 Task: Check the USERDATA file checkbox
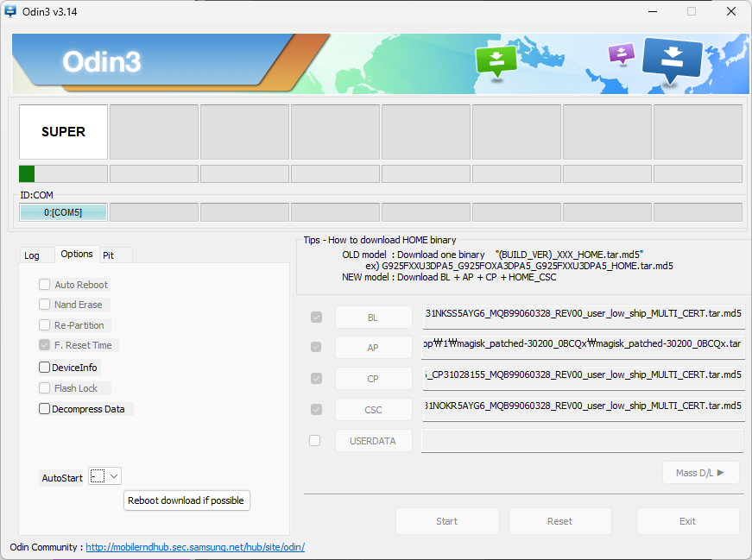(x=314, y=440)
